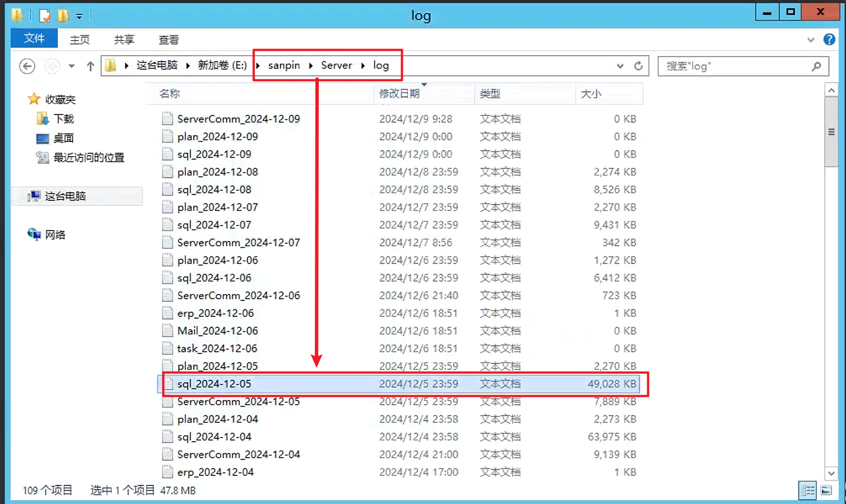Open 最近访问的位置 in navigation pane
This screenshot has width=846, height=504.
click(89, 157)
